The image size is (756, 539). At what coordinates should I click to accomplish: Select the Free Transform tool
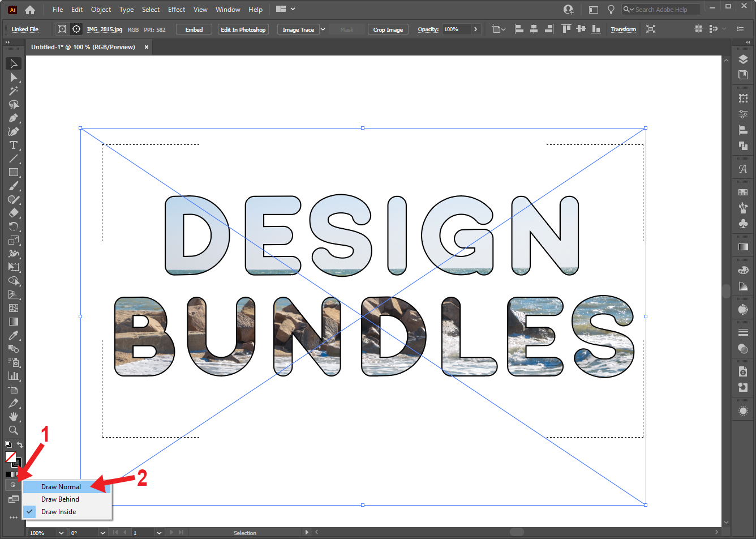point(14,267)
